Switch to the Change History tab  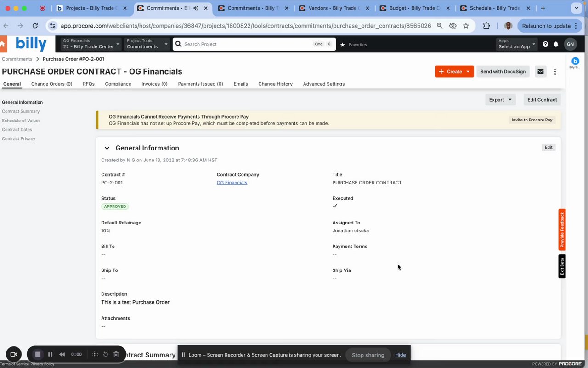(x=275, y=84)
